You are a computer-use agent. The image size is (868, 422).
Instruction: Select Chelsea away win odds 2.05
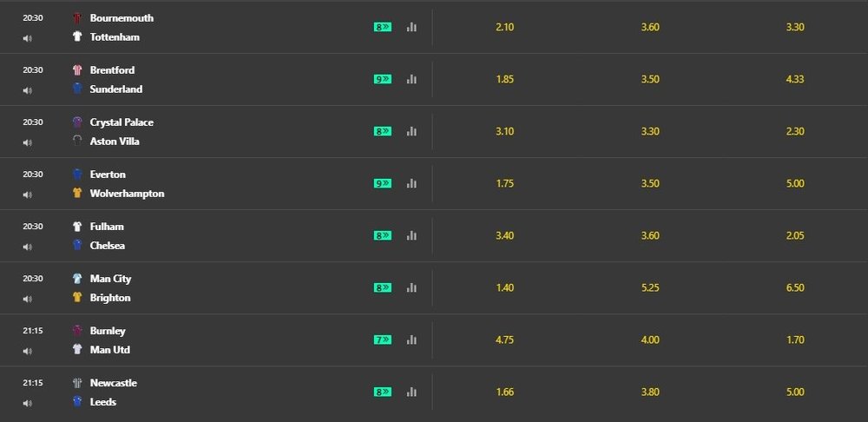pyautogui.click(x=795, y=235)
